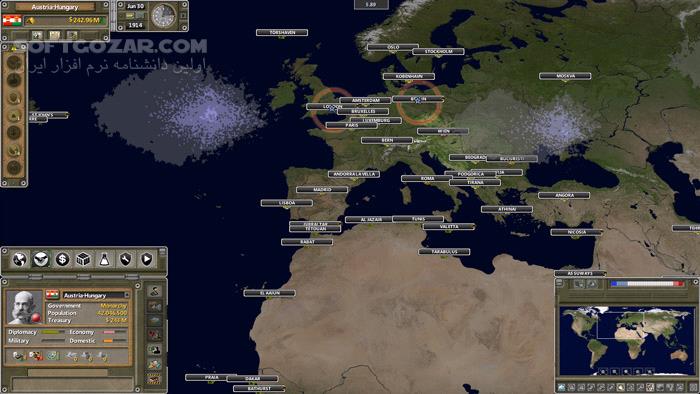This screenshot has height=394, width=700.
Task: Open the flask Research department icon
Action: pos(104,259)
